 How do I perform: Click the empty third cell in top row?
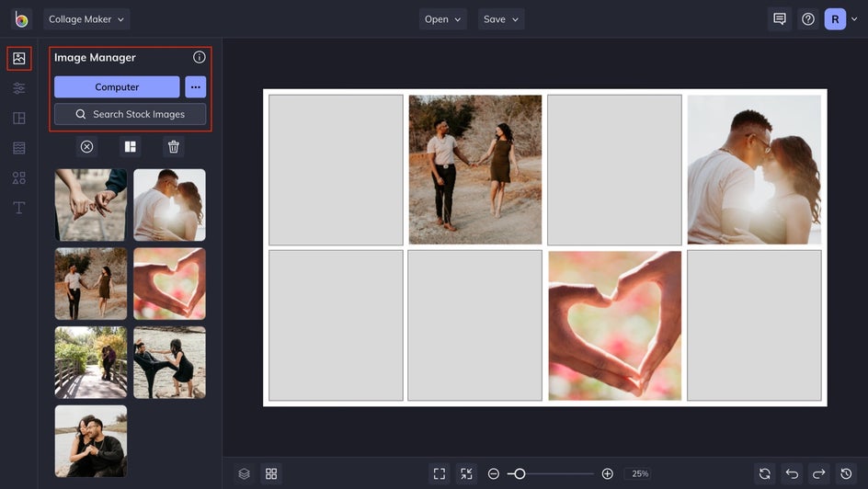(x=614, y=170)
